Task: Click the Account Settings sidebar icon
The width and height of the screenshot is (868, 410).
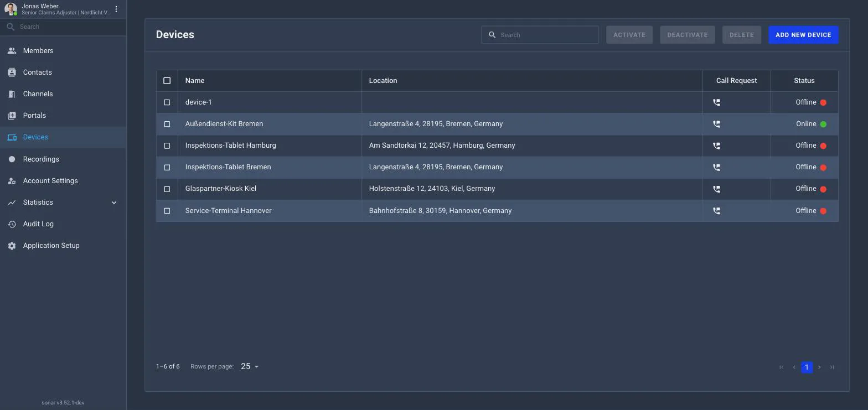Action: click(12, 181)
